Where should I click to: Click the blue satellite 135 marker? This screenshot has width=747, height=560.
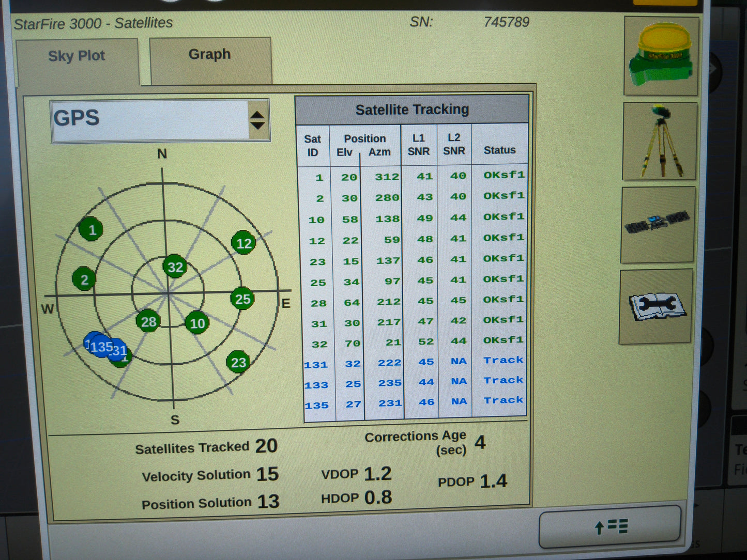(100, 347)
